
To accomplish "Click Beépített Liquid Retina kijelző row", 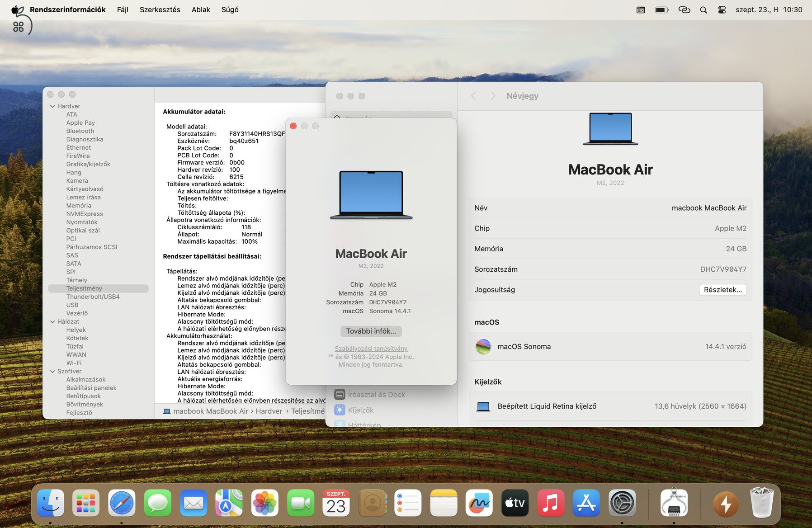I will [610, 406].
